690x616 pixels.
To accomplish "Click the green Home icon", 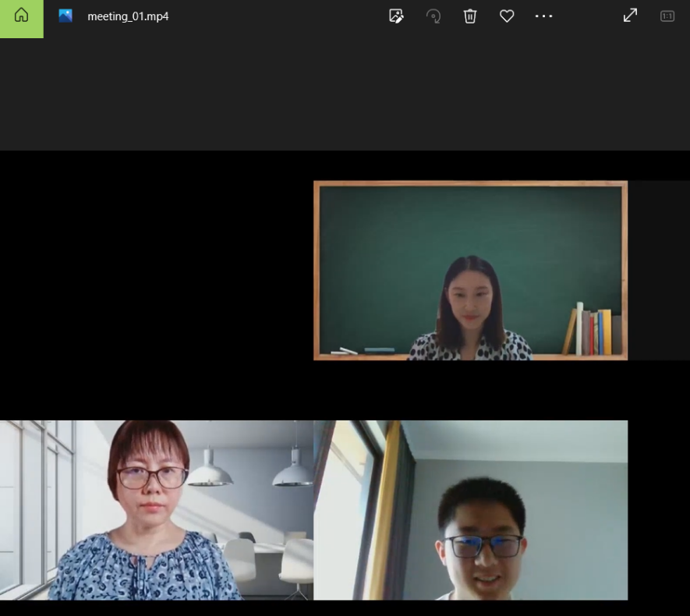I will click(21, 16).
